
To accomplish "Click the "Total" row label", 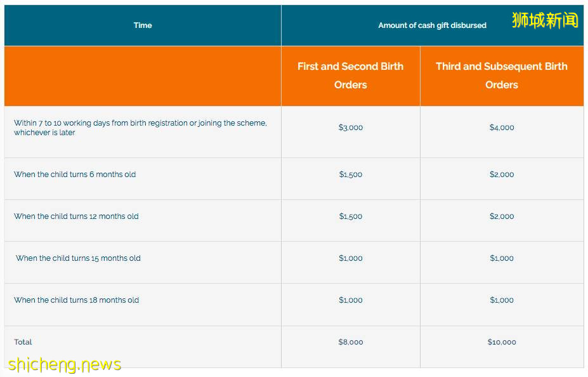I will (23, 342).
